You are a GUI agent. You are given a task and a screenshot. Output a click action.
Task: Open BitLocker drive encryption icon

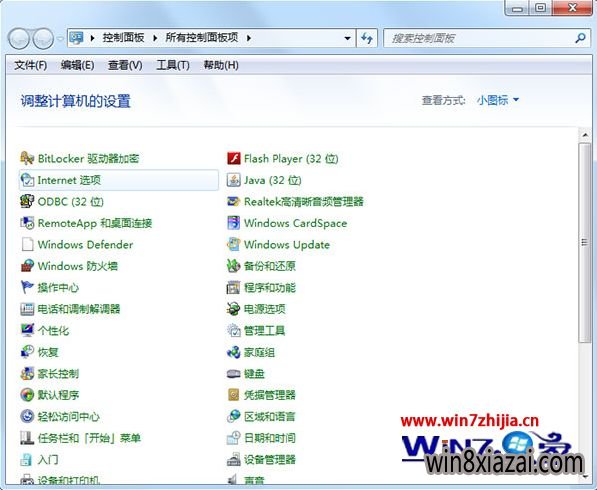point(27,158)
